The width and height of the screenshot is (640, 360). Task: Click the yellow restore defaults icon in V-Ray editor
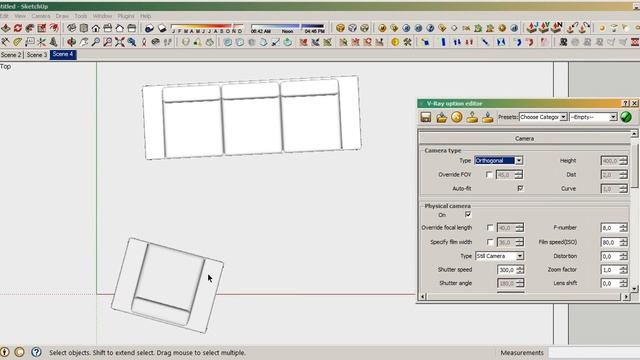457,117
